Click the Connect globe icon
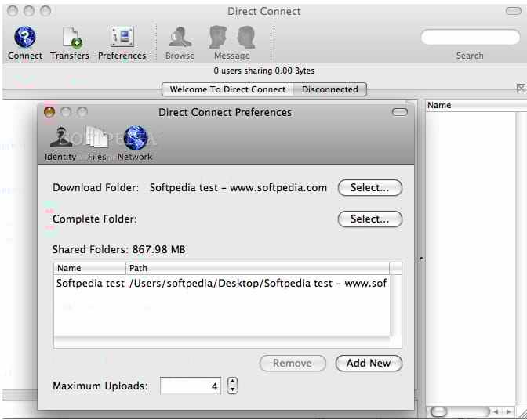The height and width of the screenshot is (420, 527). tap(25, 37)
